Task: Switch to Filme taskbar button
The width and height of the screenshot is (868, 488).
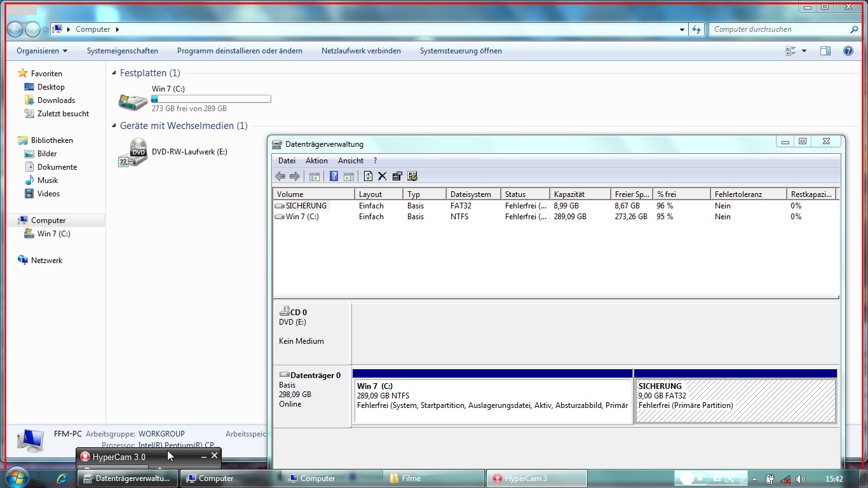Action: click(434, 478)
